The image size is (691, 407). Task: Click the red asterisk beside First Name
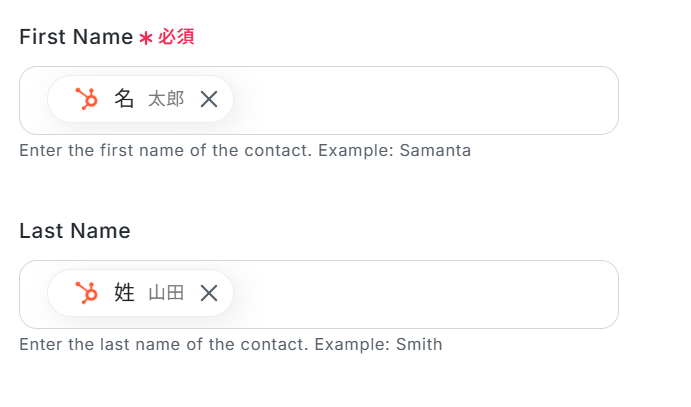coord(146,38)
